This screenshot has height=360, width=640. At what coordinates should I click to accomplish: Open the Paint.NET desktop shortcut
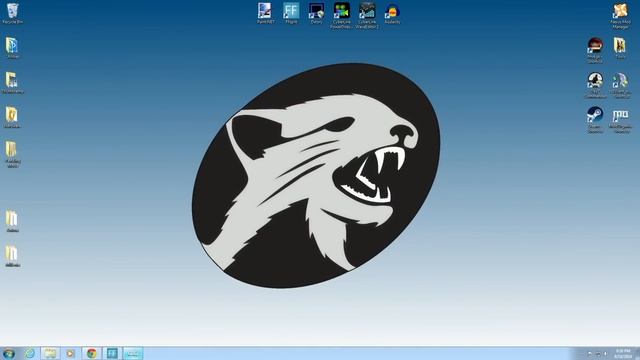click(265, 13)
